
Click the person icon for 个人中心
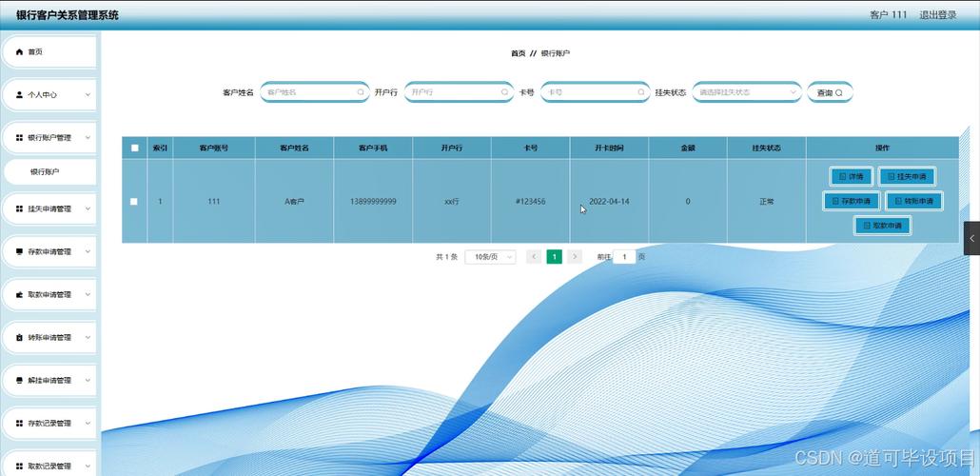pos(19,95)
